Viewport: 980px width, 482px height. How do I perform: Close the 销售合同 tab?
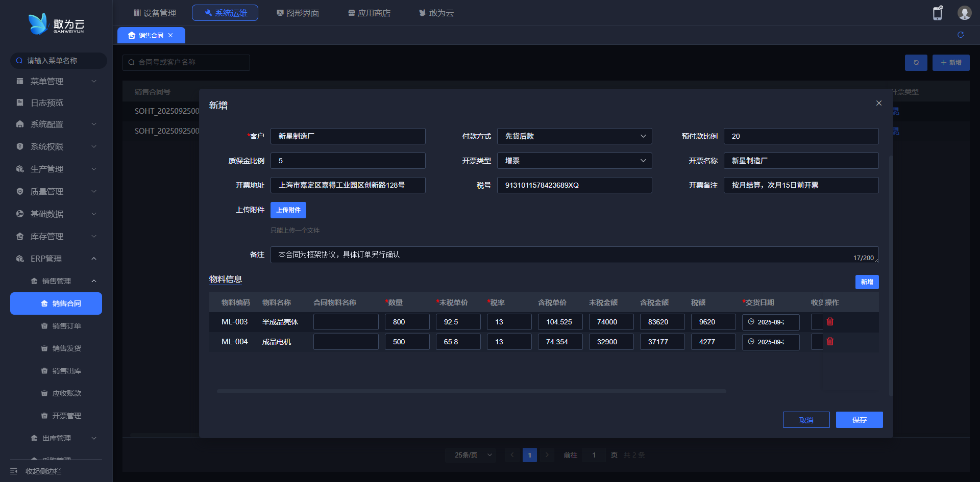[x=170, y=35]
